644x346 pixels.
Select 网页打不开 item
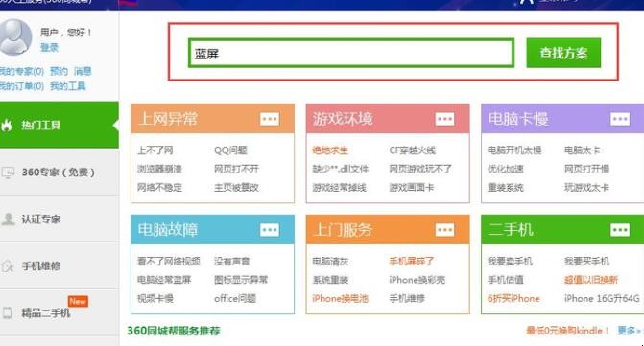pos(236,169)
